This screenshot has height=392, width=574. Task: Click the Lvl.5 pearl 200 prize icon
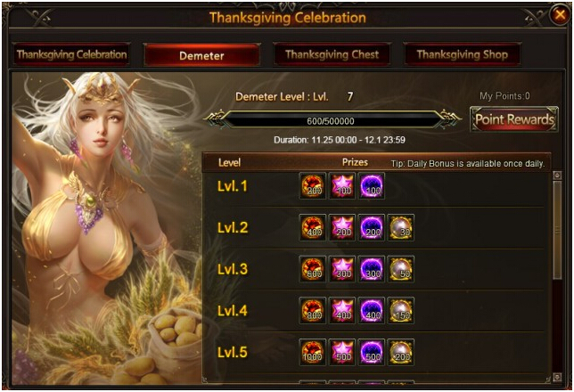click(401, 352)
